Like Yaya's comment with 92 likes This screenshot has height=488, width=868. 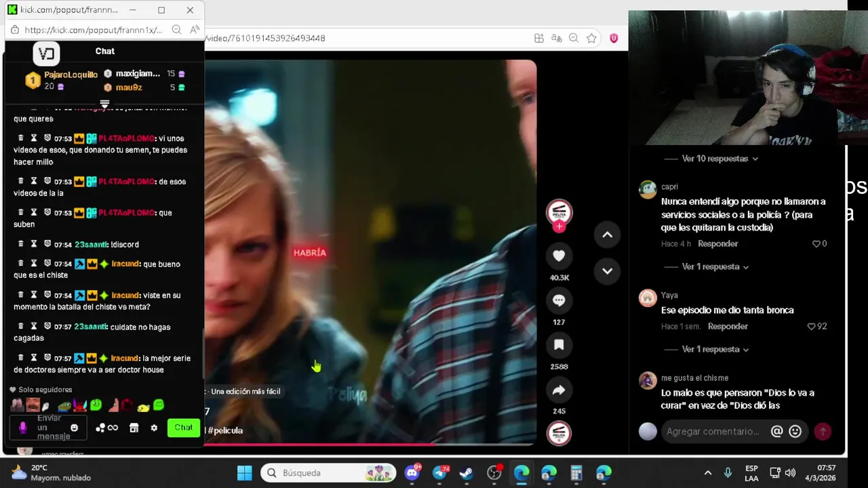tap(811, 327)
